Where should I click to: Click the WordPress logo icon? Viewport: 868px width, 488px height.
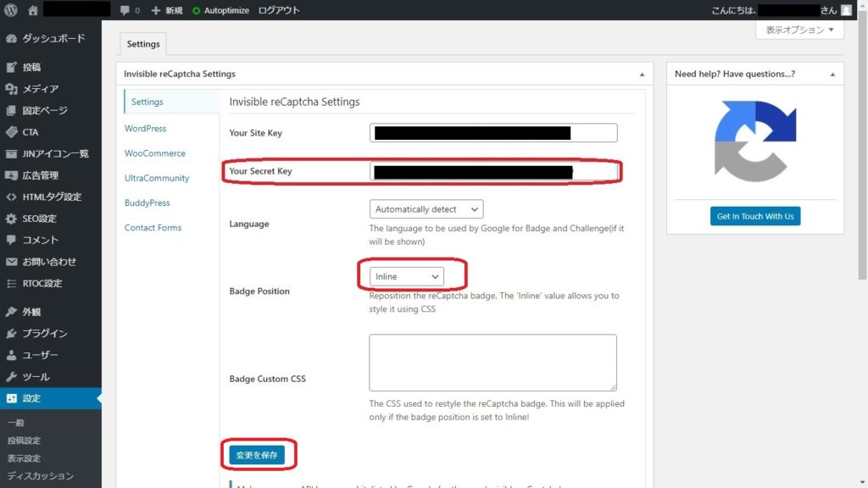coord(10,10)
